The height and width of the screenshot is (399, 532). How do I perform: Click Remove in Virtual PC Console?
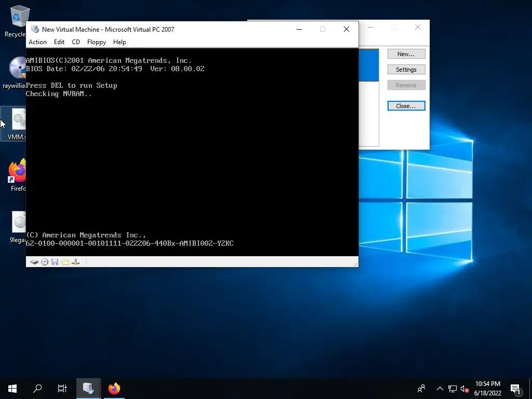pyautogui.click(x=406, y=85)
